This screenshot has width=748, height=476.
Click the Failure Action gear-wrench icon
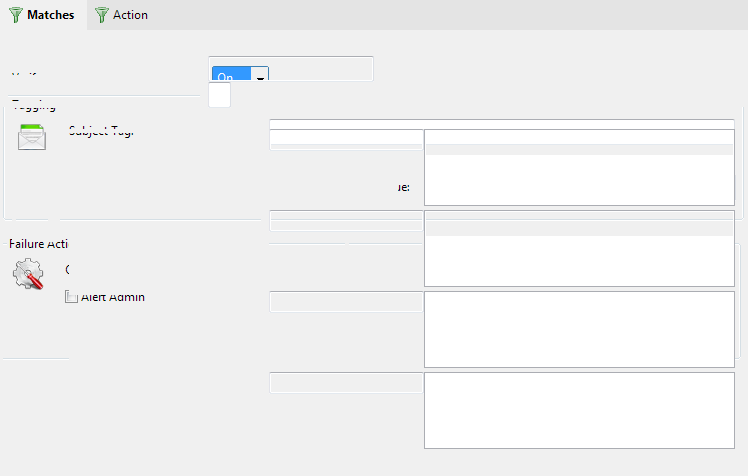pos(28,273)
